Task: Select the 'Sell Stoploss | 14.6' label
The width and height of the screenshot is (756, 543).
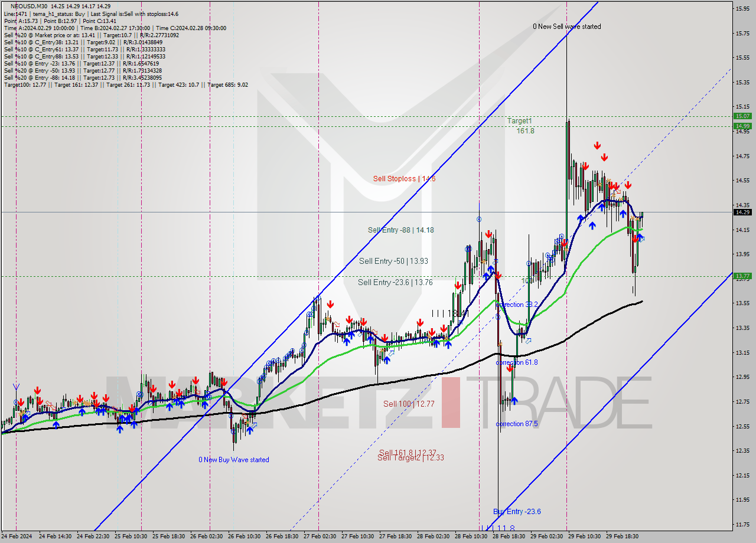Action: pyautogui.click(x=404, y=178)
